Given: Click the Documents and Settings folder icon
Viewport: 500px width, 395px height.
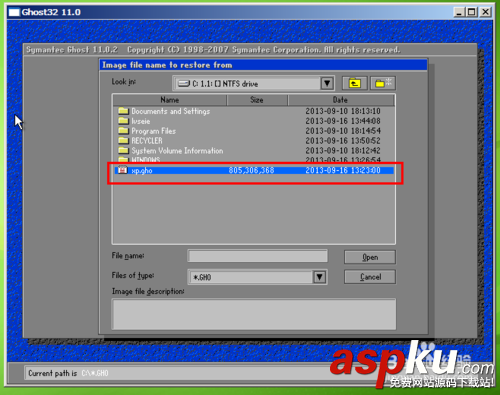Looking at the screenshot, I should (123, 111).
